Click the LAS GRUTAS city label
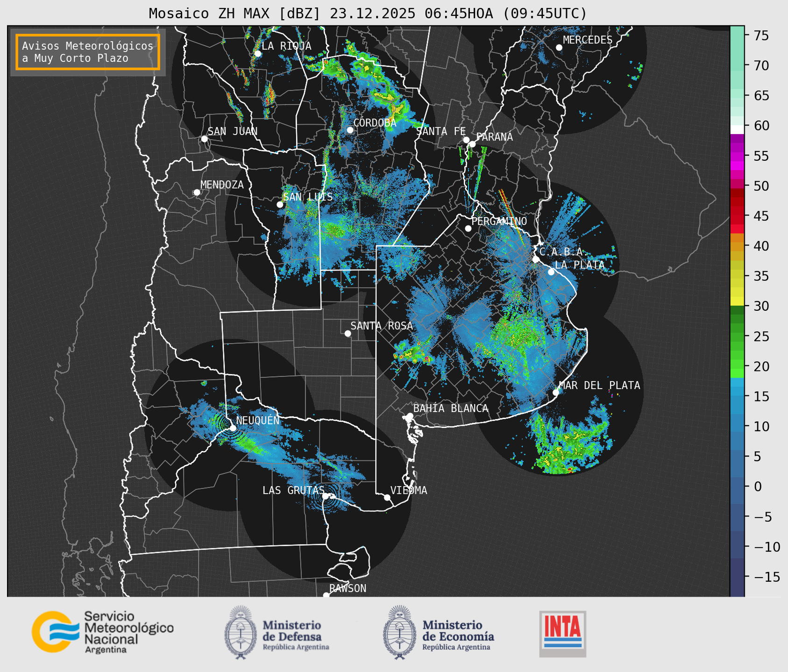The image size is (788, 672). pyautogui.click(x=293, y=490)
